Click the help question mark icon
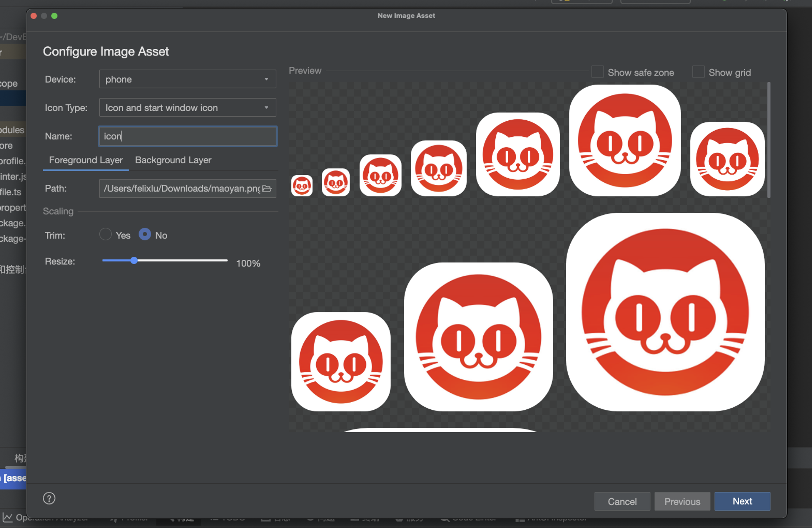 49,498
